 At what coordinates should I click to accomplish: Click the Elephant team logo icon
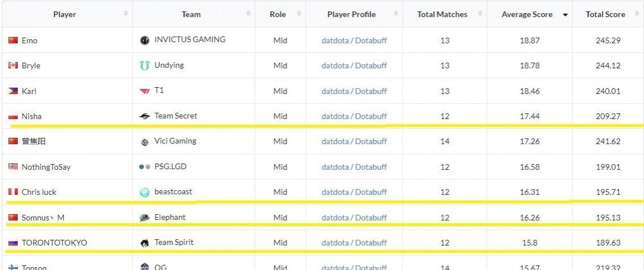[x=145, y=218]
